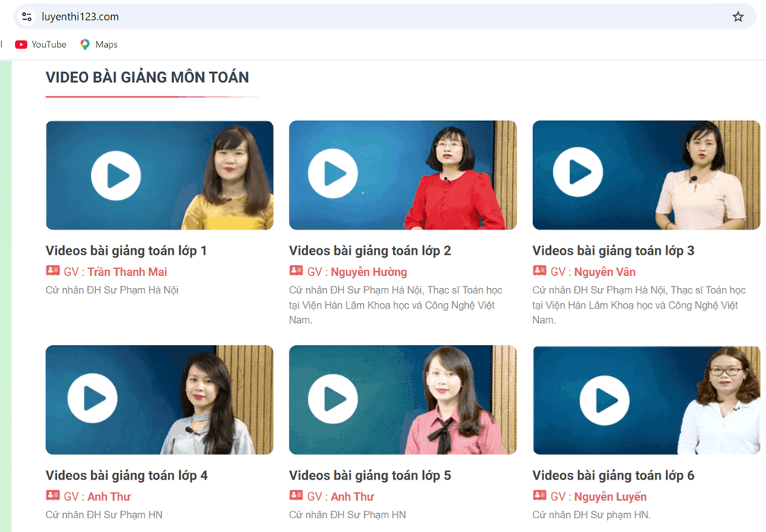
Task: Play the toán lớp 3 video
Action: pos(578,172)
